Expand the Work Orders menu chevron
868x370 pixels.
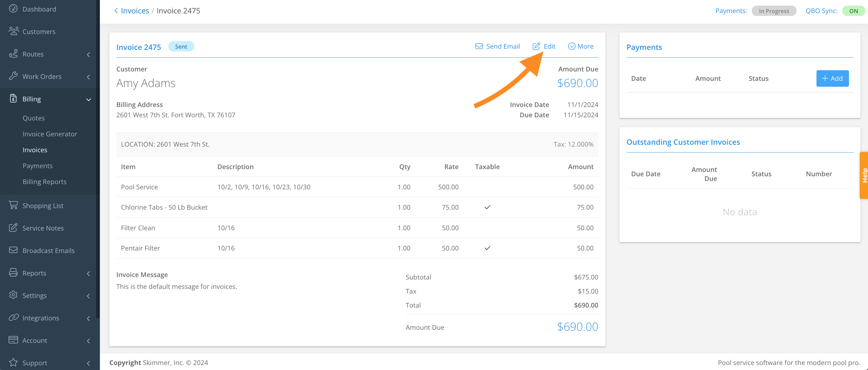89,77
